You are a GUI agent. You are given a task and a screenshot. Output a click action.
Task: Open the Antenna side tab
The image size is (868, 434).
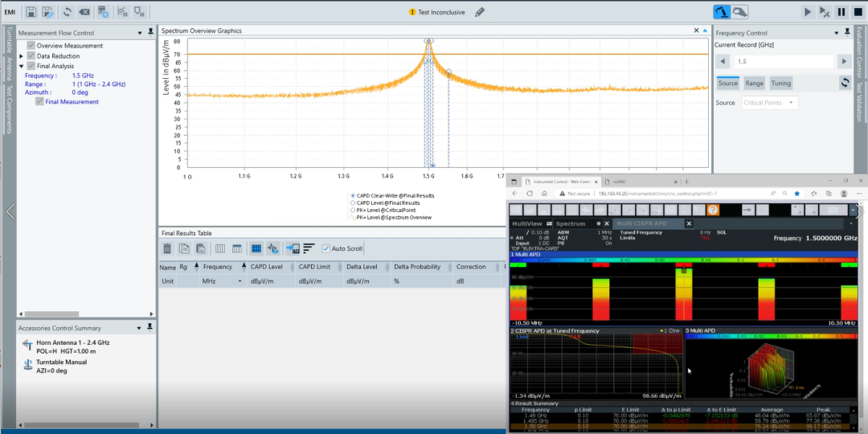pyautogui.click(x=9, y=68)
